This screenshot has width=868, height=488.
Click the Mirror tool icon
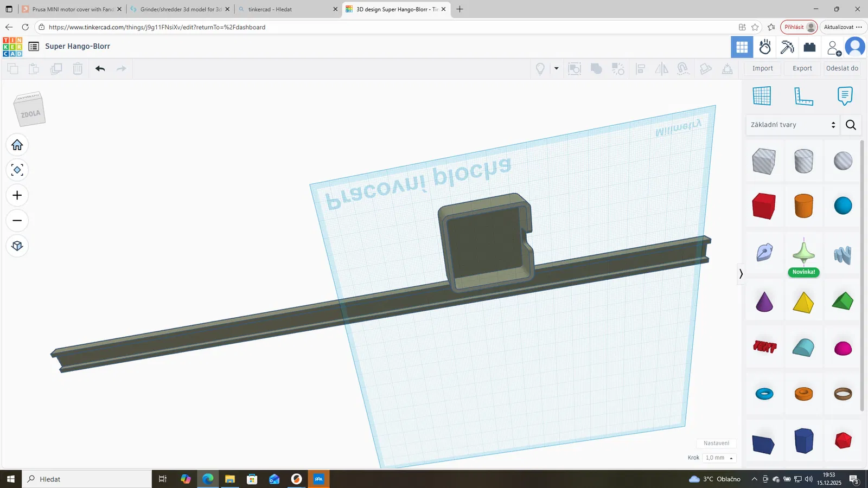(662, 68)
